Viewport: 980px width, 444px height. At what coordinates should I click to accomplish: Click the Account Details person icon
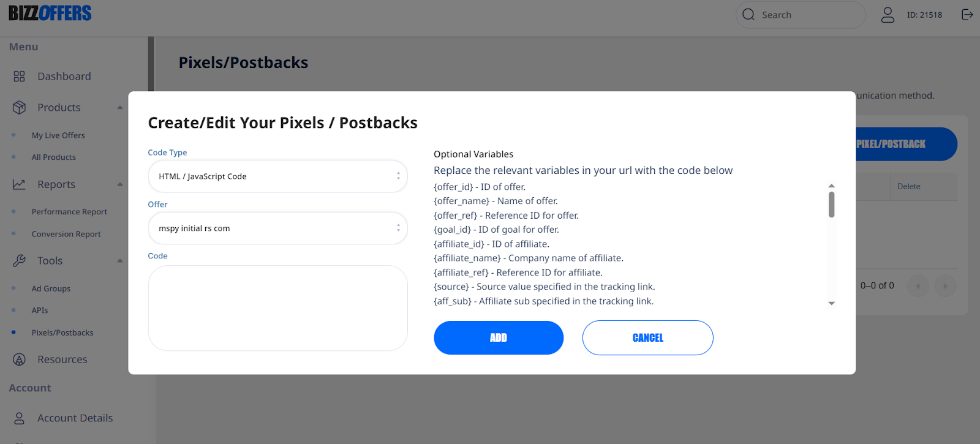pyautogui.click(x=19, y=418)
